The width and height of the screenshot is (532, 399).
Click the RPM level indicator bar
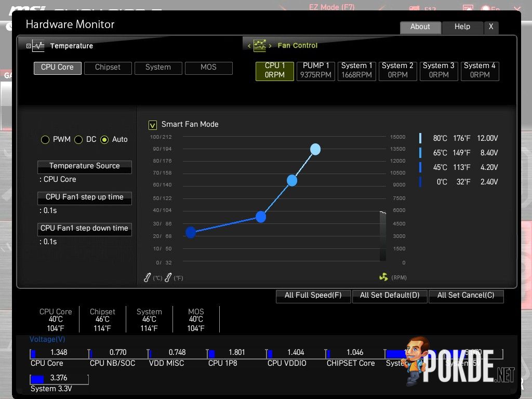pyautogui.click(x=383, y=236)
